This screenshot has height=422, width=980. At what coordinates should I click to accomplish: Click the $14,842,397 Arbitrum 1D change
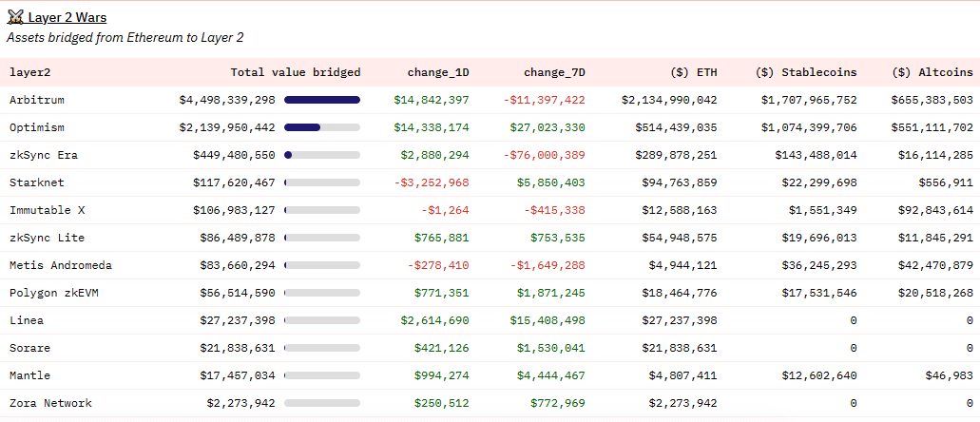click(x=432, y=100)
